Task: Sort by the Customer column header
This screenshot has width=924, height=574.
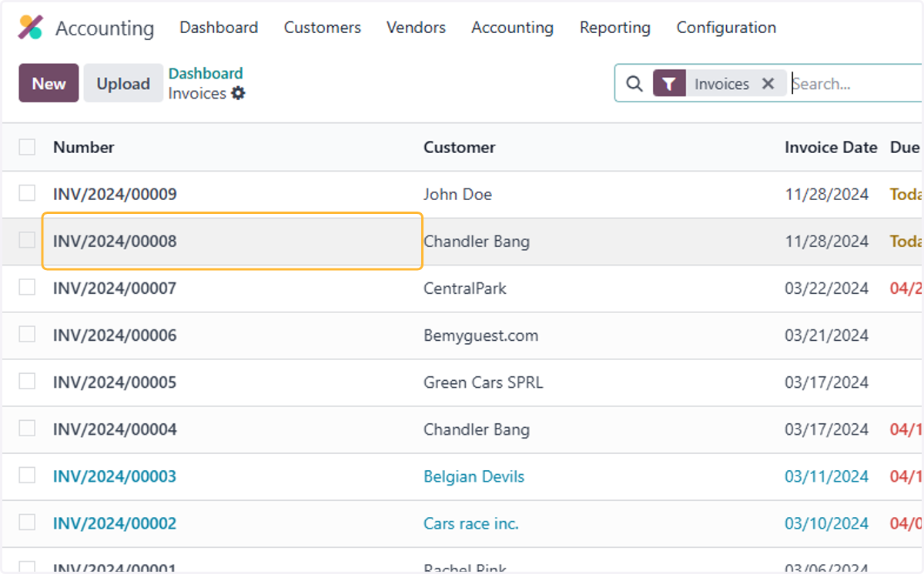Action: [459, 147]
